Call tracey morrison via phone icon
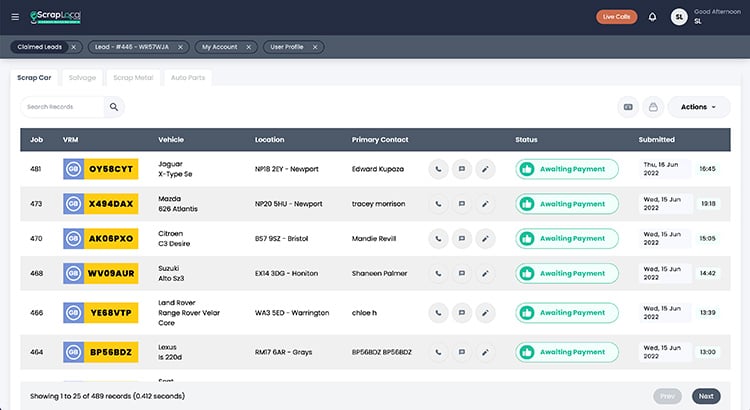The width and height of the screenshot is (750, 410). coord(438,204)
